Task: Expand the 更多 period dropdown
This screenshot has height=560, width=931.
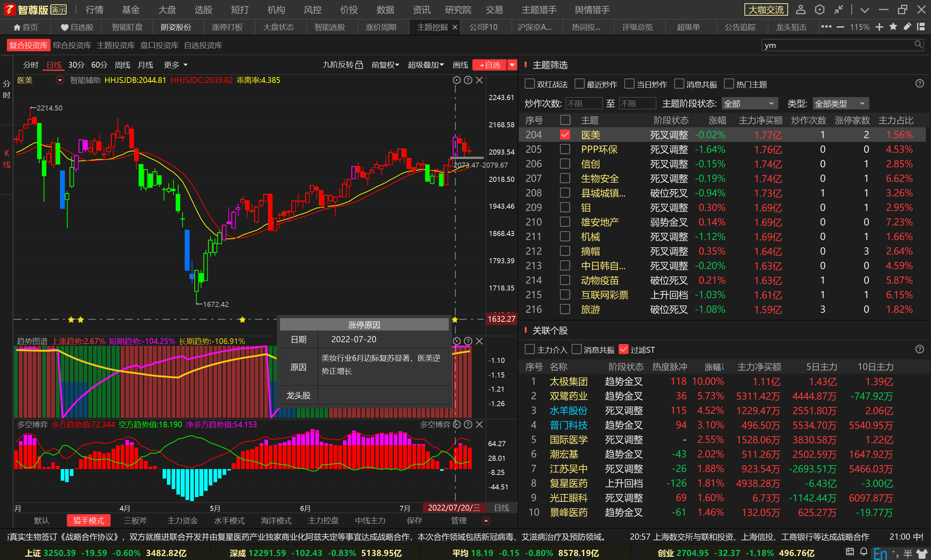Action: click(176, 65)
